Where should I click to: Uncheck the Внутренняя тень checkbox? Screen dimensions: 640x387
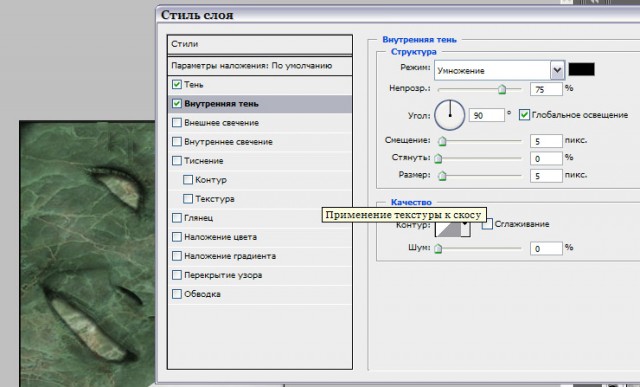[177, 104]
